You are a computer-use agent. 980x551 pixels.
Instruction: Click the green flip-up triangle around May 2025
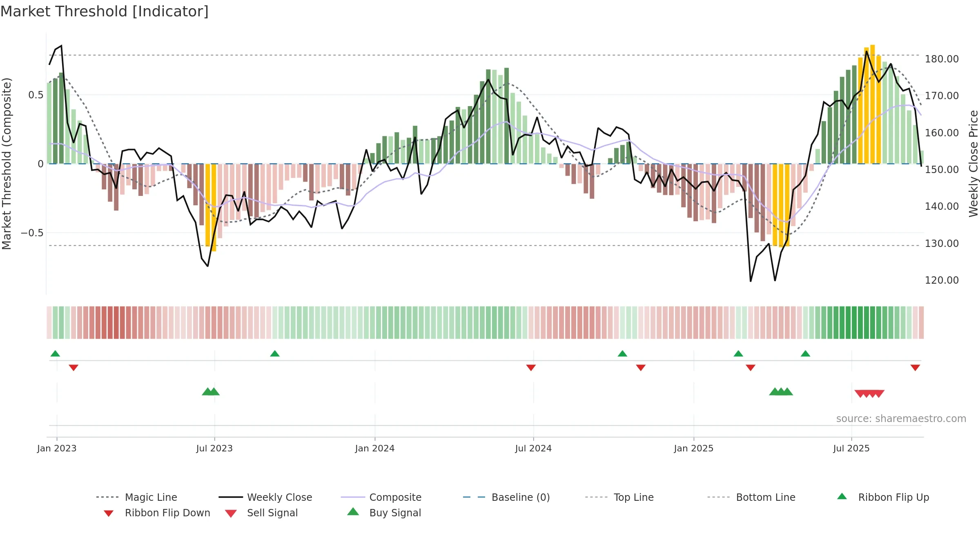click(x=805, y=353)
